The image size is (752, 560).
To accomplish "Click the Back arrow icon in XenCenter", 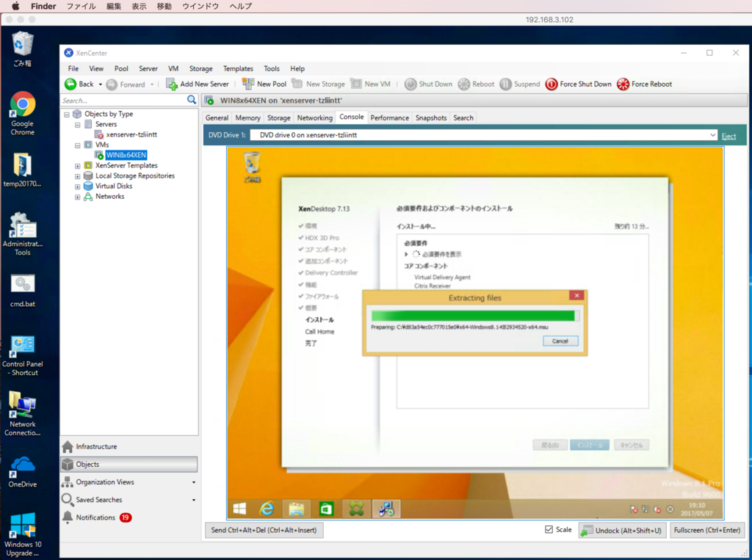I will click(70, 84).
